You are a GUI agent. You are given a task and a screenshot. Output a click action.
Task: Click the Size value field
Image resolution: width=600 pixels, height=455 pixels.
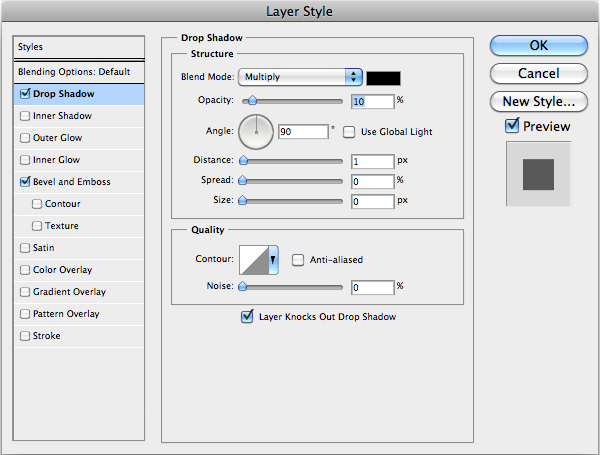pyautogui.click(x=373, y=201)
